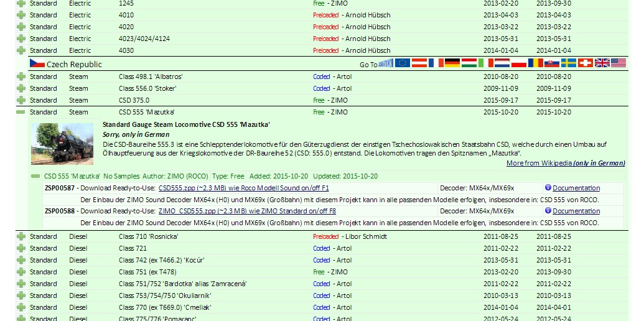644x321 pixels.
Task: Jump to USA flag section
Action: [x=618, y=63]
